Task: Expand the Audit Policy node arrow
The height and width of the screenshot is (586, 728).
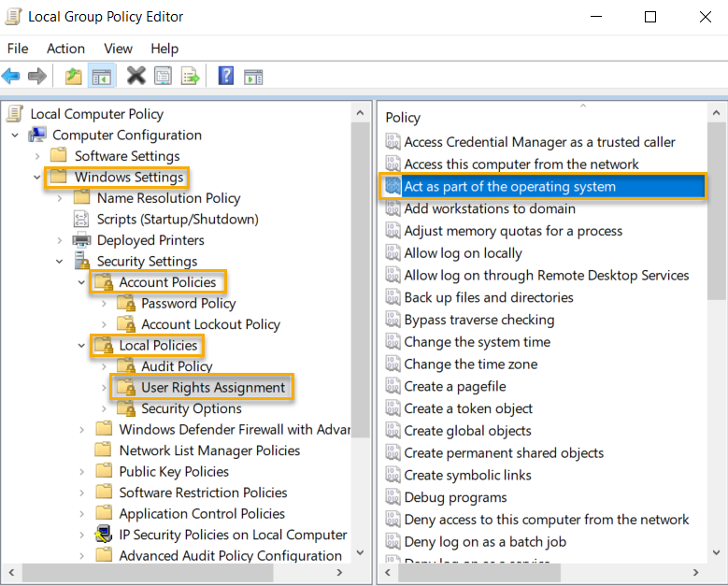Action: [105, 366]
